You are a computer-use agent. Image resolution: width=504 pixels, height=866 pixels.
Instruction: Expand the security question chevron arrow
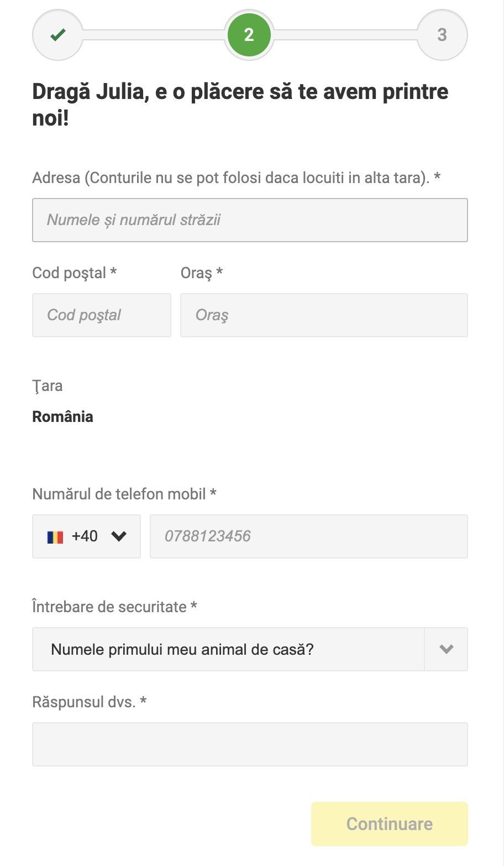[446, 649]
